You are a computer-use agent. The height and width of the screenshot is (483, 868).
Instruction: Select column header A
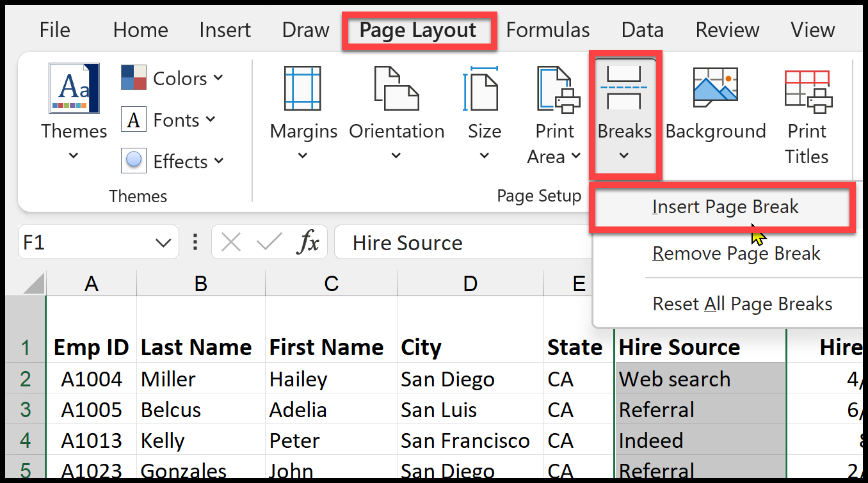91,283
